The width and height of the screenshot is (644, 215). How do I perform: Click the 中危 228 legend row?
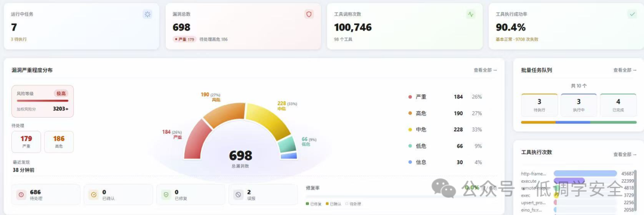click(x=445, y=130)
